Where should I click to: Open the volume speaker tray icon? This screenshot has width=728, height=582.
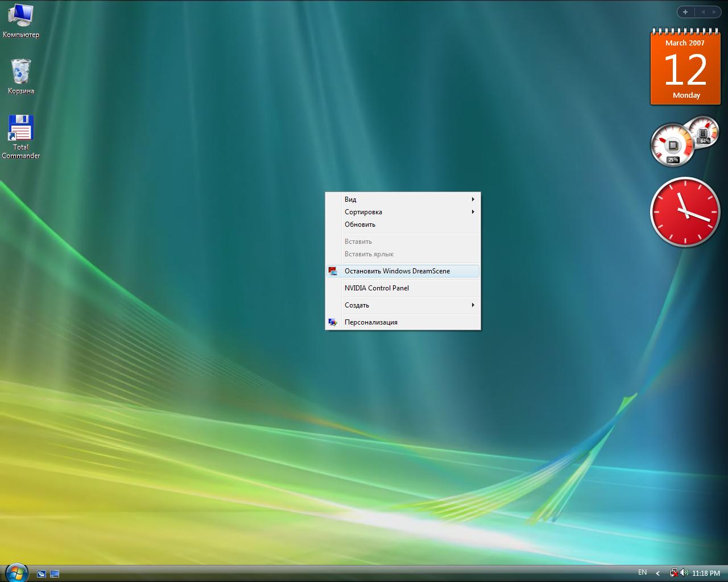(683, 573)
